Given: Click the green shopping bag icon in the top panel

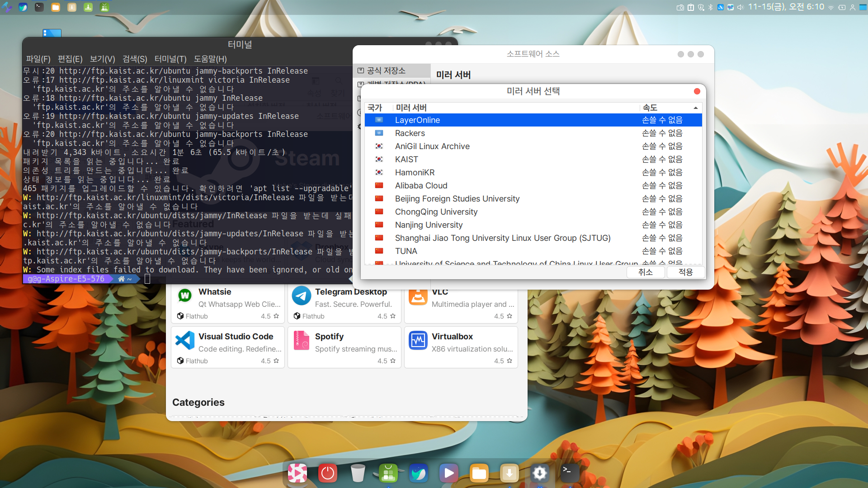Looking at the screenshot, I should 104,7.
